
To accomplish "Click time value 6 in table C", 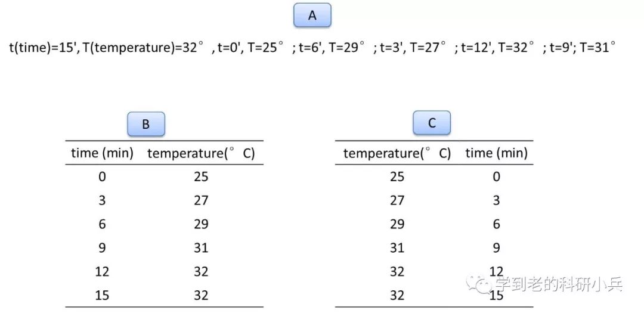I will tap(496, 224).
